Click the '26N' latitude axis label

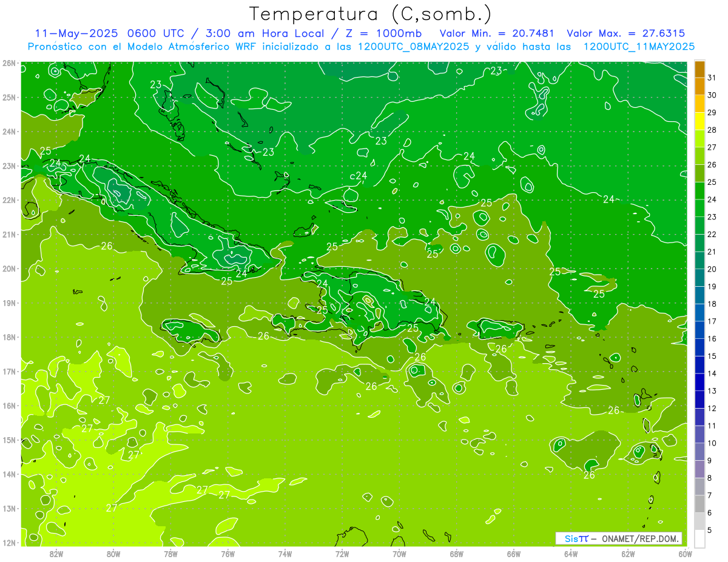pos(9,63)
